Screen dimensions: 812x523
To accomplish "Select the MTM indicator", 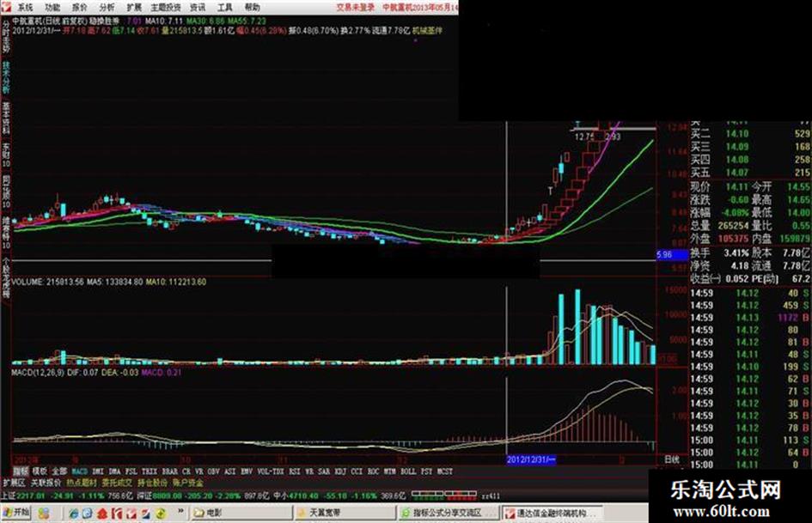I will 390,471.
